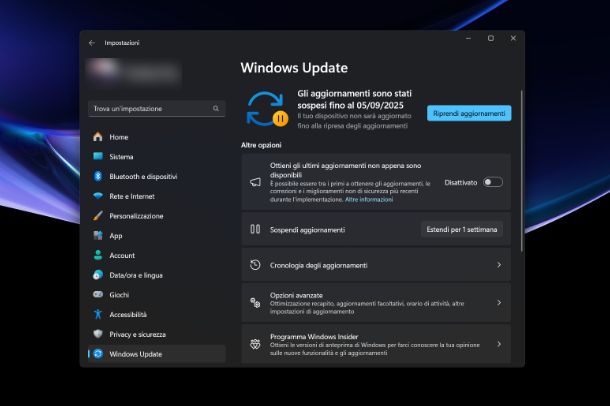Expand Cronologia degli aggiornamenti chevron
The height and width of the screenshot is (406, 610).
499,265
